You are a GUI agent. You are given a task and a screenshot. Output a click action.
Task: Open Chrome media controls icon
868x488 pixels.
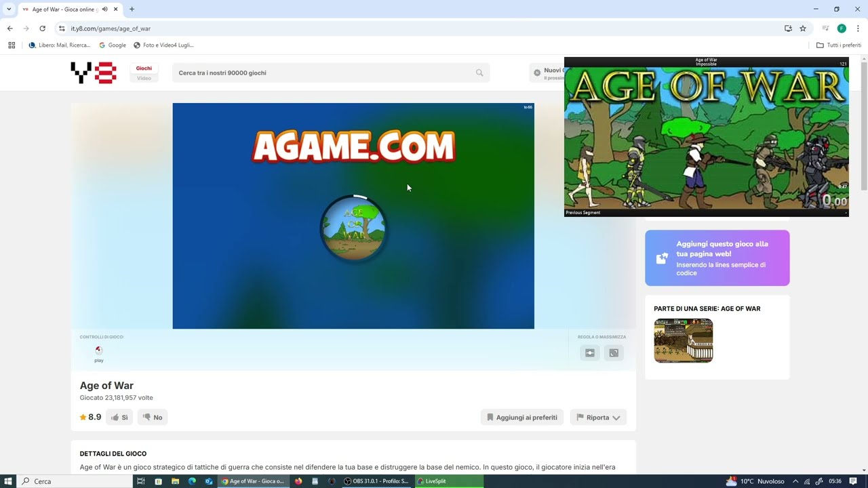click(825, 28)
